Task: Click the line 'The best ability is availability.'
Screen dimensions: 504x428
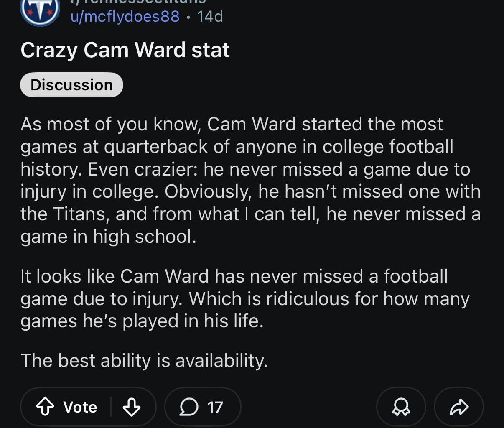Action: [x=144, y=360]
